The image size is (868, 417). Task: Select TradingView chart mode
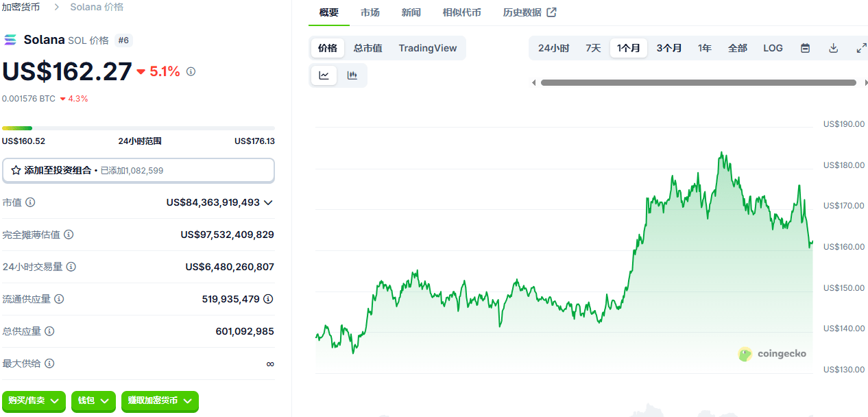(x=428, y=48)
